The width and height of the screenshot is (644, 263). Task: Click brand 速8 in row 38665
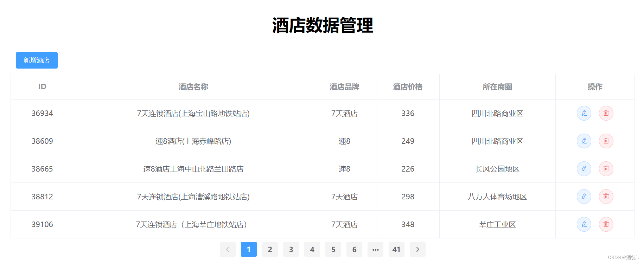(345, 169)
